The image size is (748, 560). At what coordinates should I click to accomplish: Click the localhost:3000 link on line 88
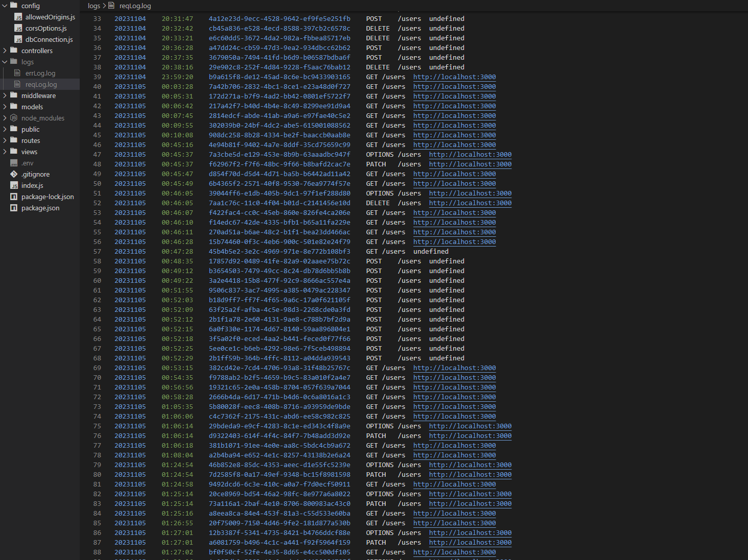454,552
